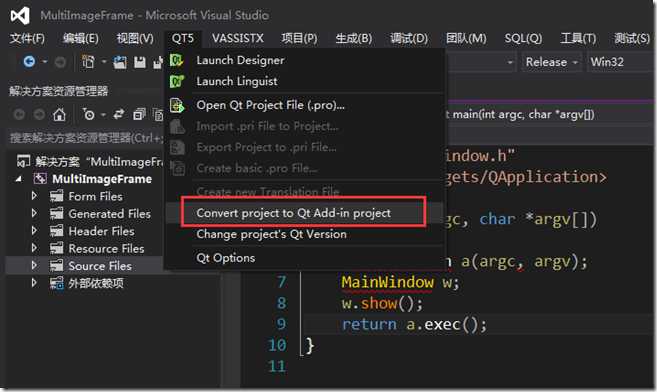Click the Navigate Forward arrow icon
The width and height of the screenshot is (657, 392).
(60, 62)
